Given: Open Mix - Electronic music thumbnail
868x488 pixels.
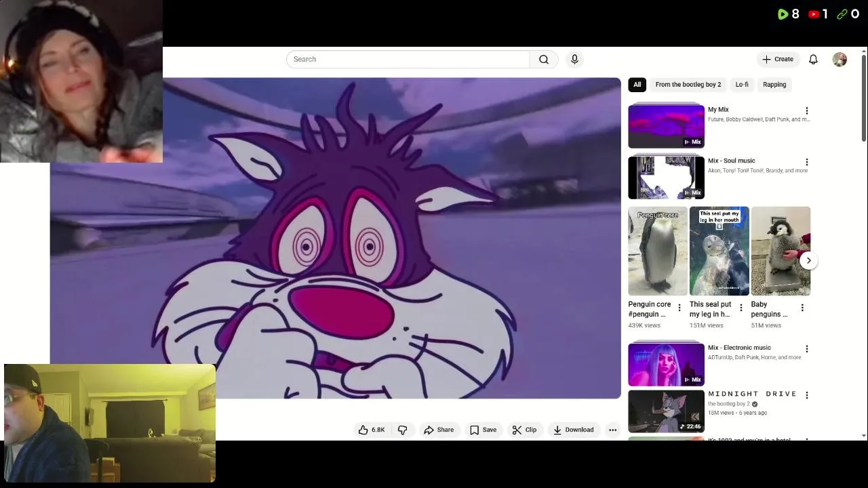Looking at the screenshot, I should pos(666,364).
